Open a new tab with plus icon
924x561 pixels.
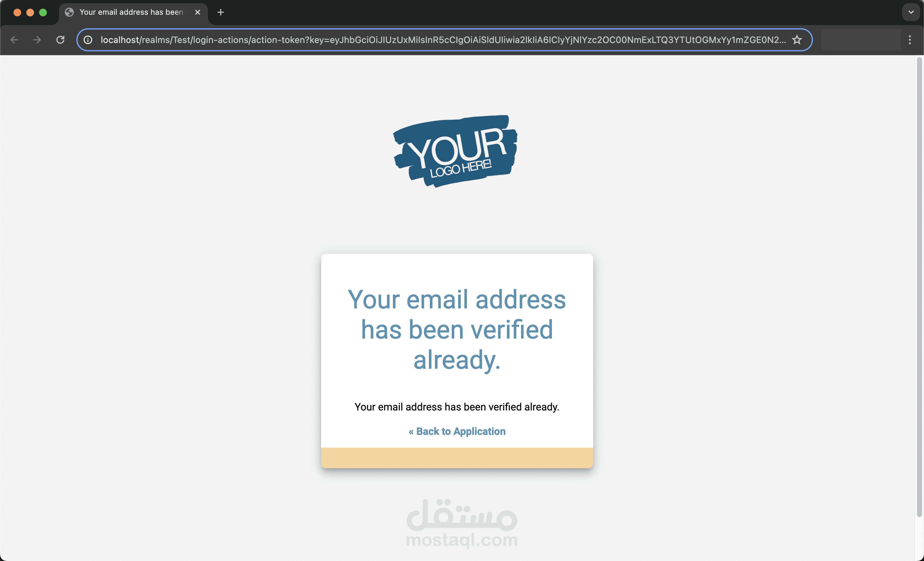click(x=220, y=13)
